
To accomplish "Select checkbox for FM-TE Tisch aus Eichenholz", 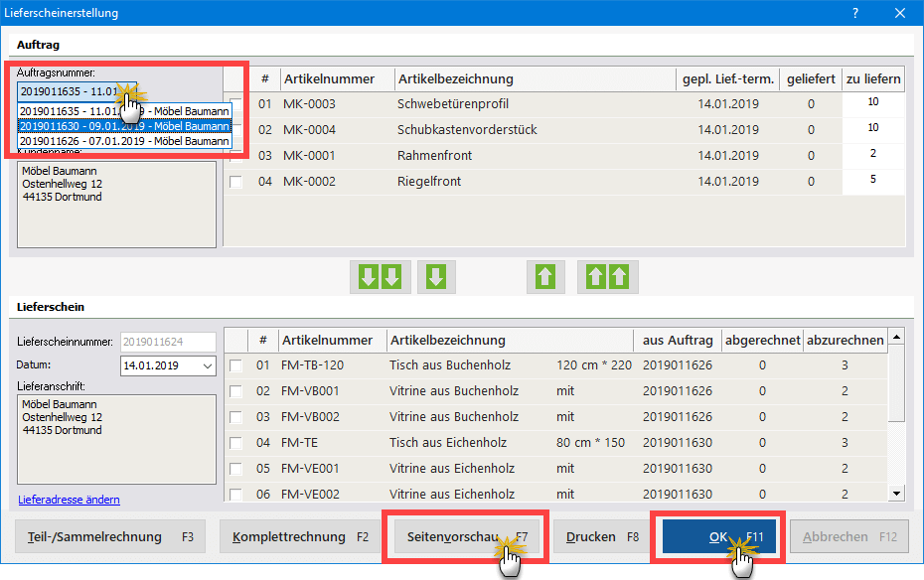I will tap(236, 443).
